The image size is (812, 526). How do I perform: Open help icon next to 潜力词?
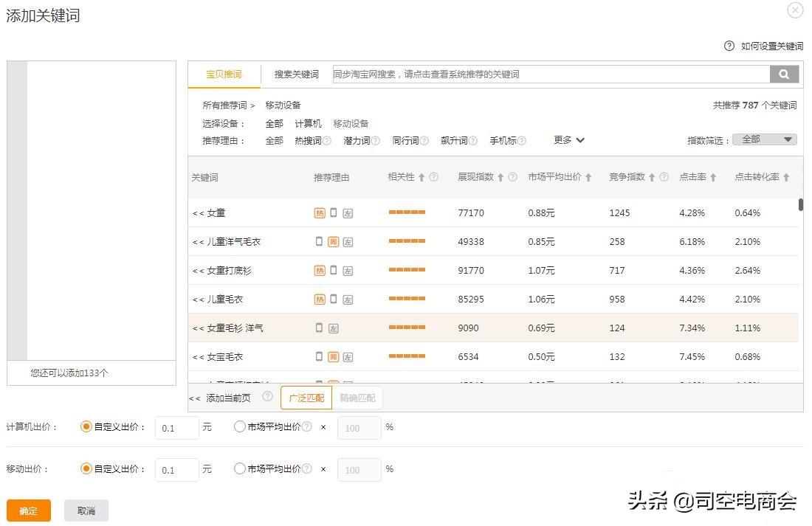376,140
